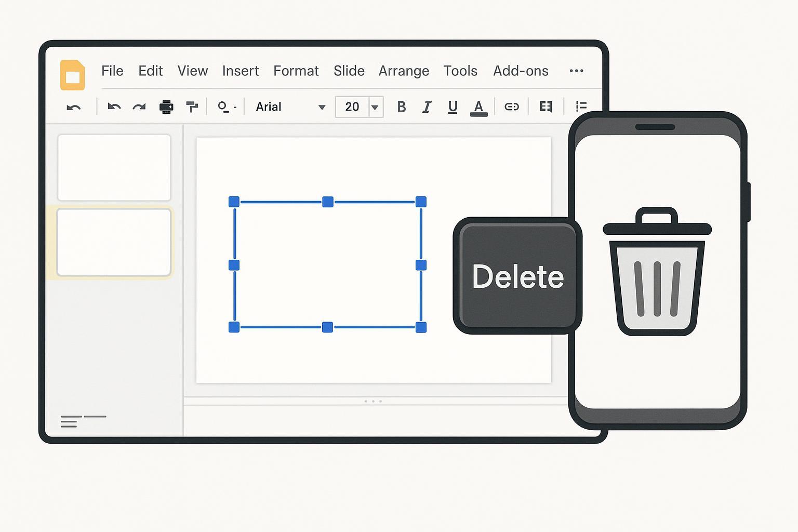Select the first slide thumbnail
Viewport: 798px width, 532px height.
click(114, 167)
